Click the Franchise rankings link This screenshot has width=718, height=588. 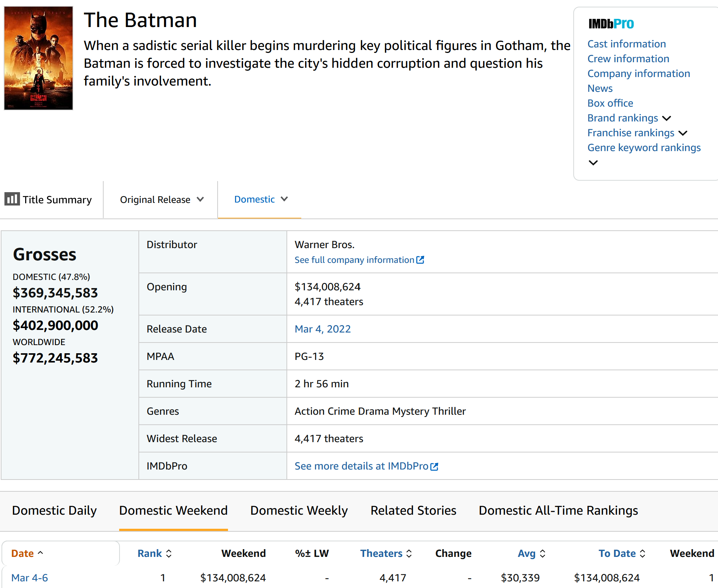coord(631,133)
